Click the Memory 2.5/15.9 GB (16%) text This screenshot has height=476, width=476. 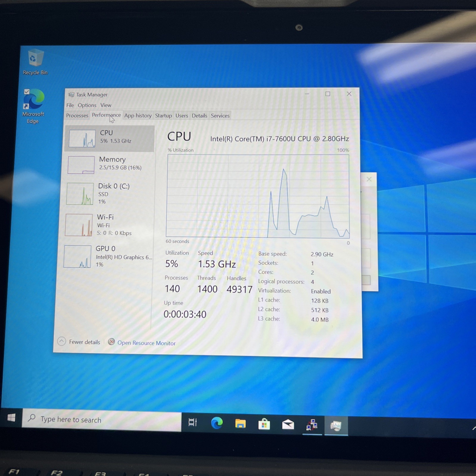pyautogui.click(x=120, y=167)
